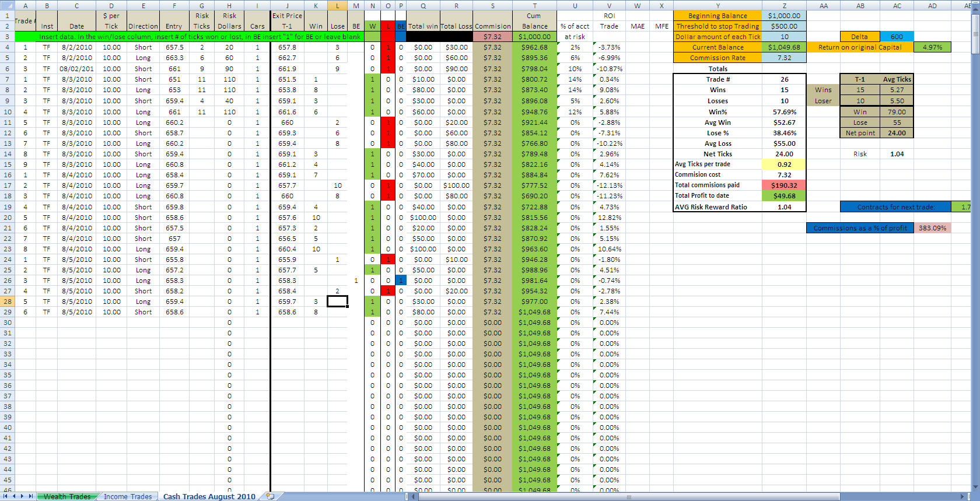Click Commissions as a % of profit label
This screenshot has width=980, height=501.
[x=860, y=228]
